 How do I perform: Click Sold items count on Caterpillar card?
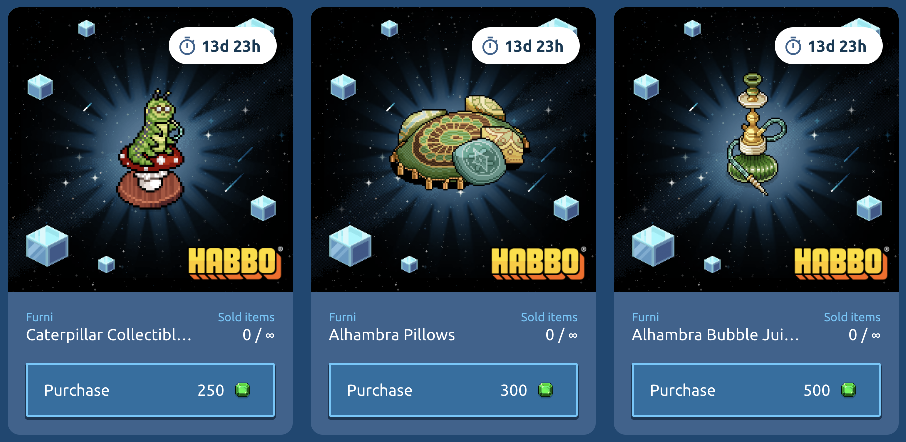click(x=258, y=335)
